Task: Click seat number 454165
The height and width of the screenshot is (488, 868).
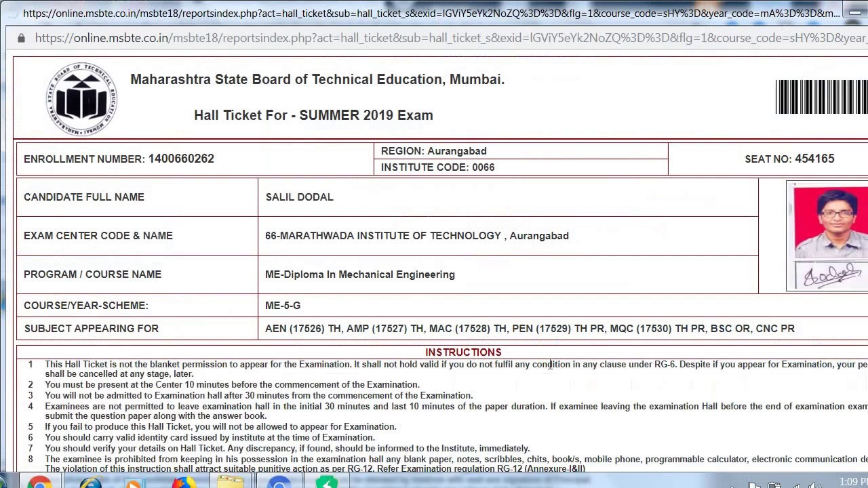Action: coord(814,159)
